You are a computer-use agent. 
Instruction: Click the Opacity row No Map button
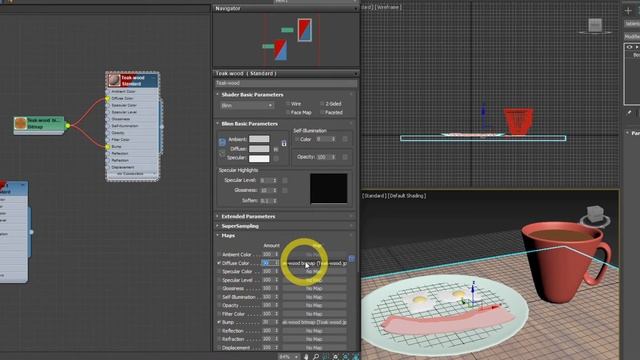[x=314, y=305]
